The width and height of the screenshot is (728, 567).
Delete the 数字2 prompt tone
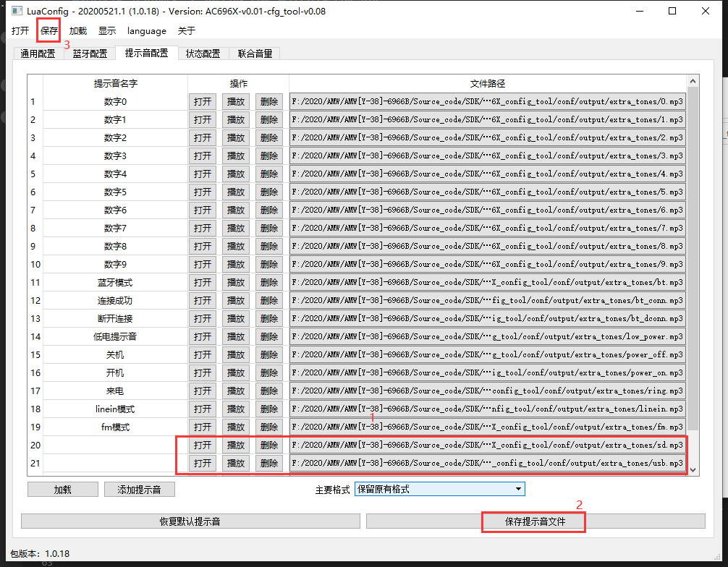pyautogui.click(x=269, y=138)
